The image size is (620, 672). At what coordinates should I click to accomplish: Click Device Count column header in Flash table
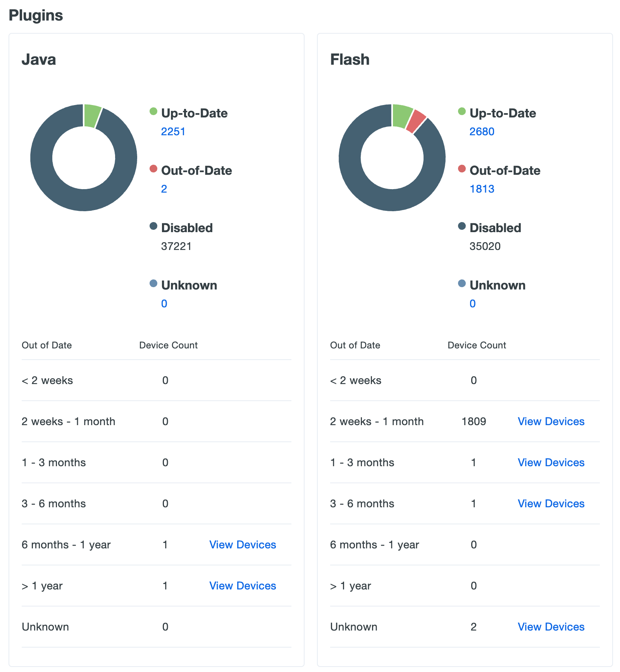pos(477,345)
